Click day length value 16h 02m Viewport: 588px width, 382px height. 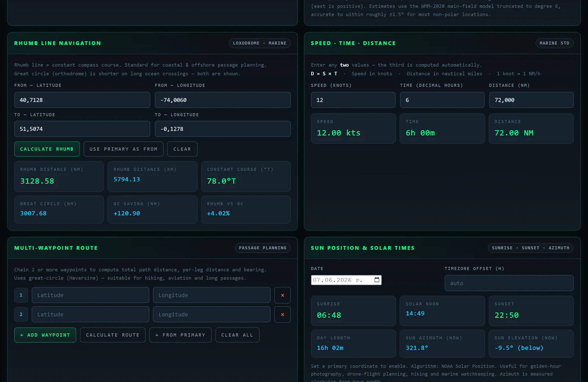tap(330, 348)
